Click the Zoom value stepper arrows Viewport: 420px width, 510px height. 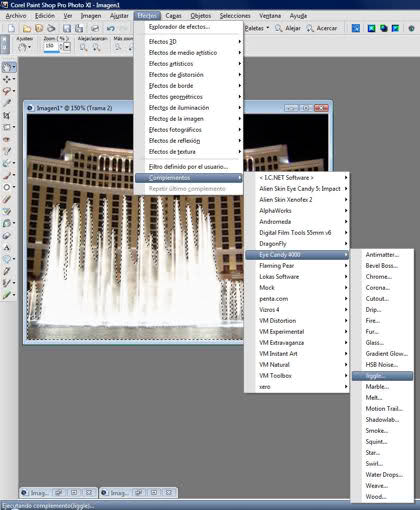pyautogui.click(x=61, y=47)
